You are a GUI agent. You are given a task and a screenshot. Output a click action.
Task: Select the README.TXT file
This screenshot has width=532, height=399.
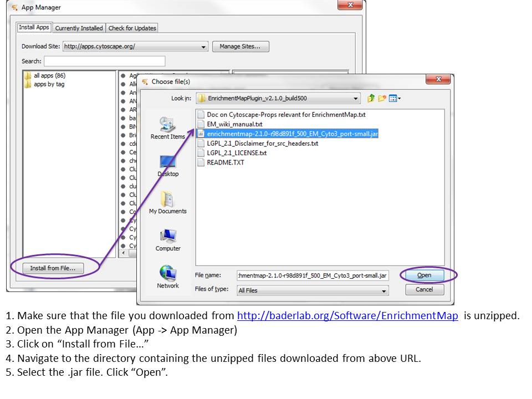pyautogui.click(x=225, y=162)
